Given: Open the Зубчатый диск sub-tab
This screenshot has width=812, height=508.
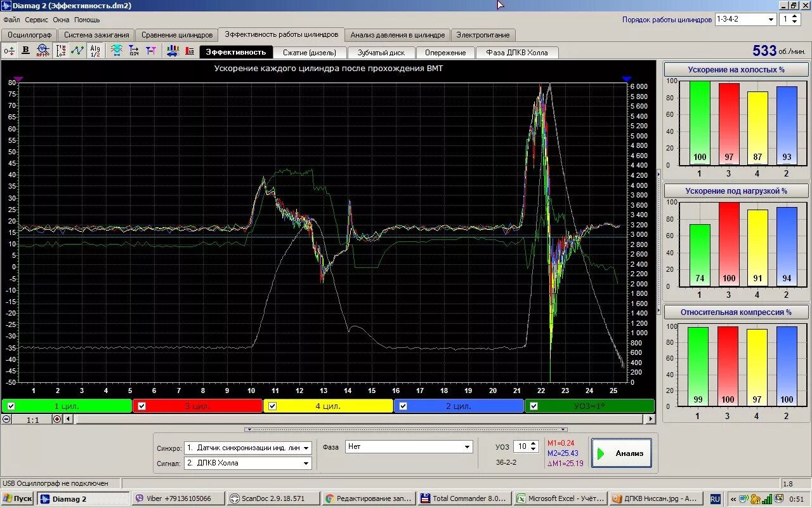Looking at the screenshot, I should click(381, 53).
